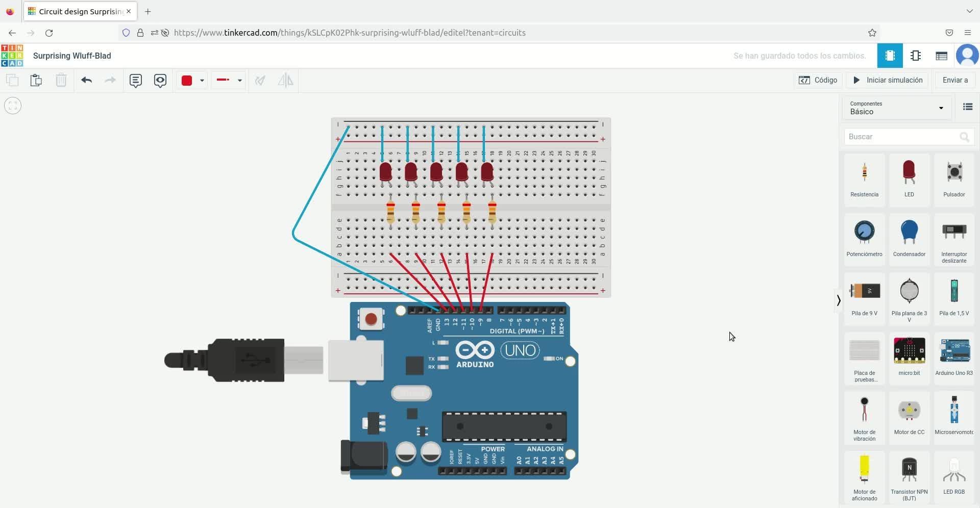Select the Microservomotor component
Viewport: 980px width, 508px height.
pyautogui.click(x=954, y=417)
